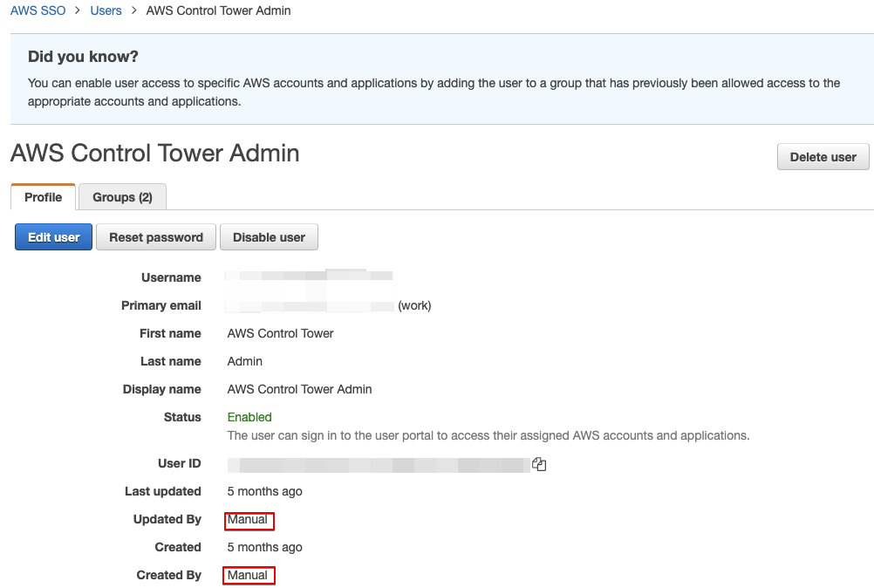Click the large AWS Control Tower Admin heading

pos(155,154)
